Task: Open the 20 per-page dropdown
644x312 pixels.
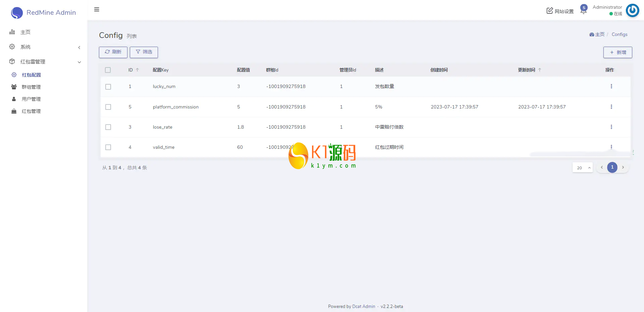Action: (583, 168)
